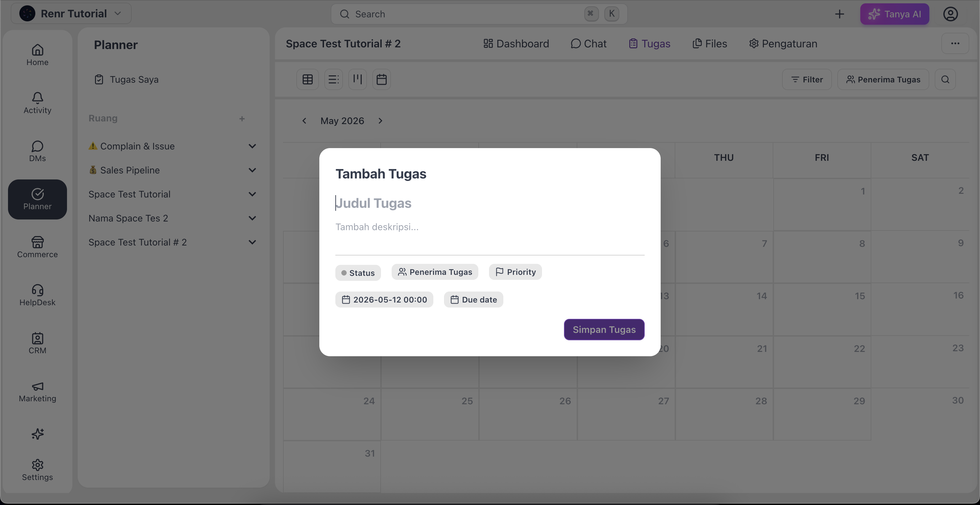
Task: Open Penerima Tugas picker in dialog
Action: pos(435,272)
